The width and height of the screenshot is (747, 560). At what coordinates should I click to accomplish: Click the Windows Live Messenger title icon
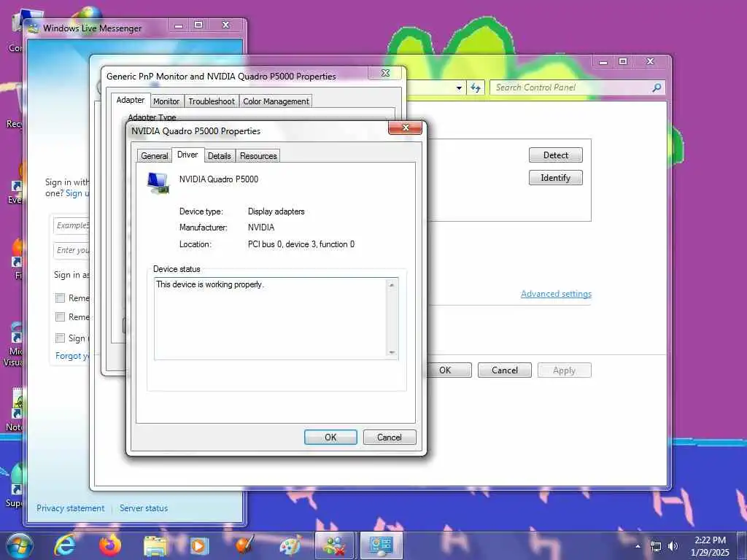[x=34, y=28]
